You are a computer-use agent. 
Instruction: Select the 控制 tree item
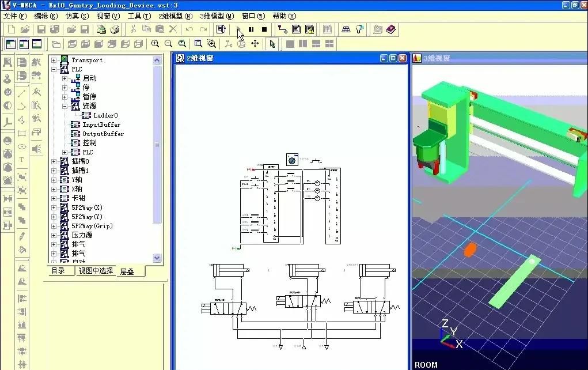(89, 143)
